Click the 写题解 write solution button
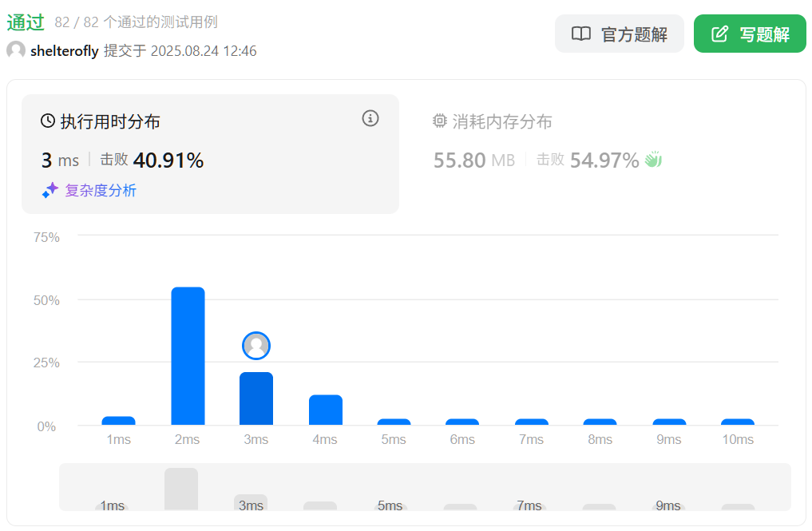The height and width of the screenshot is (531, 812). pyautogui.click(x=750, y=34)
